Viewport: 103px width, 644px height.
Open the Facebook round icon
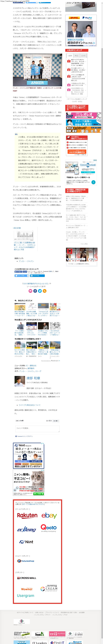coord(35,291)
